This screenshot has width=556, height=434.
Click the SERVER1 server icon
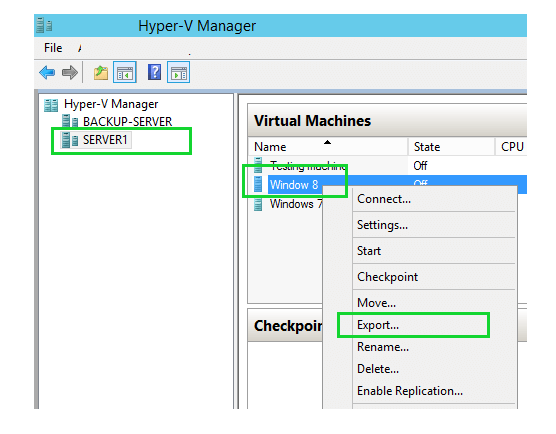coord(70,140)
